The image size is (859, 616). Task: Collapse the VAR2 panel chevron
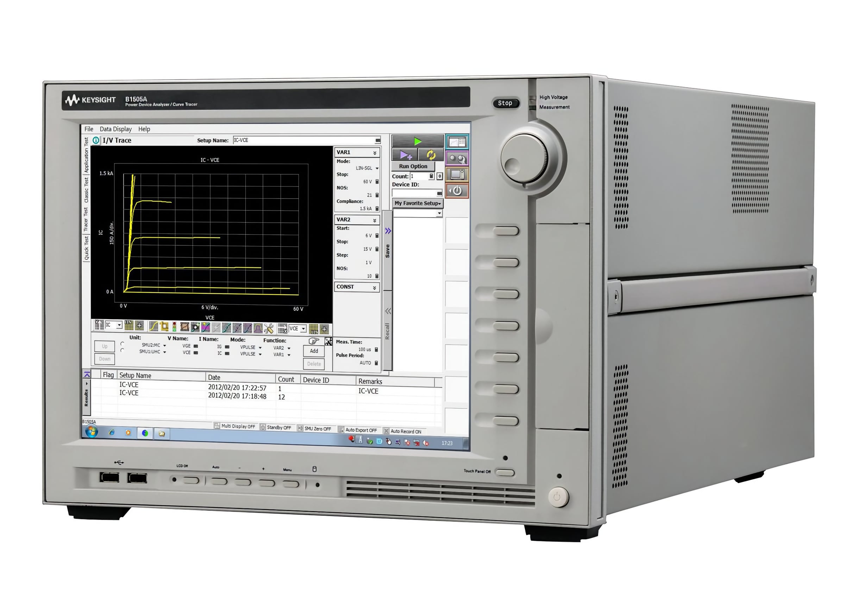click(375, 220)
